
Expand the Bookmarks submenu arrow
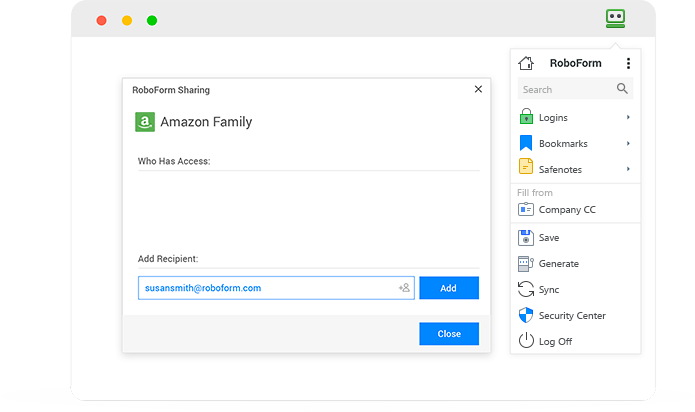[628, 144]
